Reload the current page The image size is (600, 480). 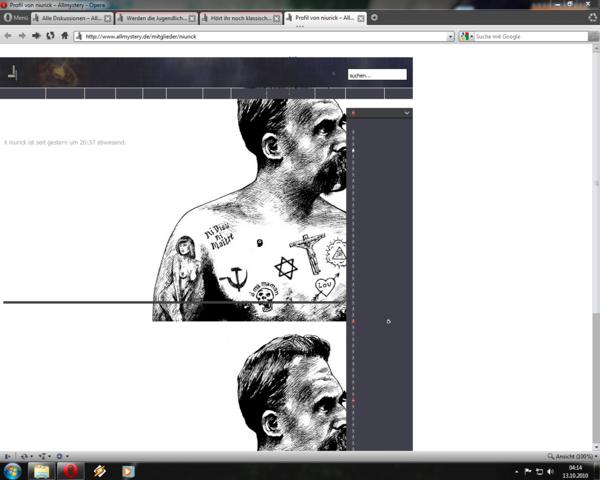(51, 36)
